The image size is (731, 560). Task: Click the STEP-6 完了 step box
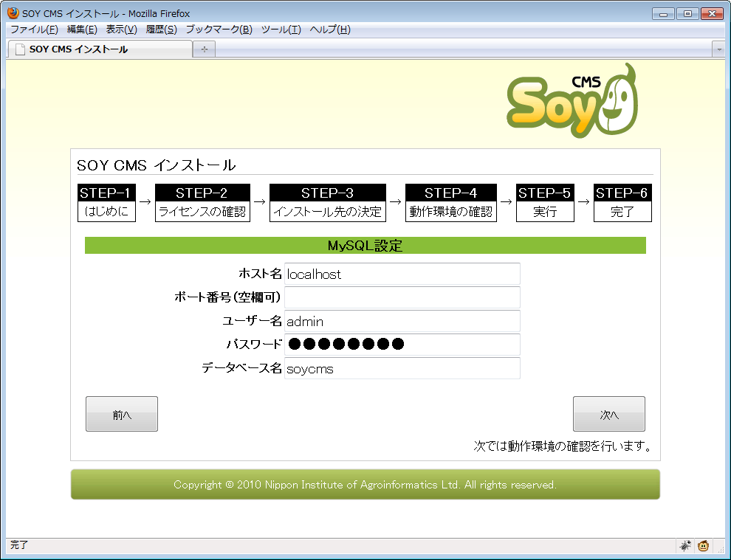622,203
